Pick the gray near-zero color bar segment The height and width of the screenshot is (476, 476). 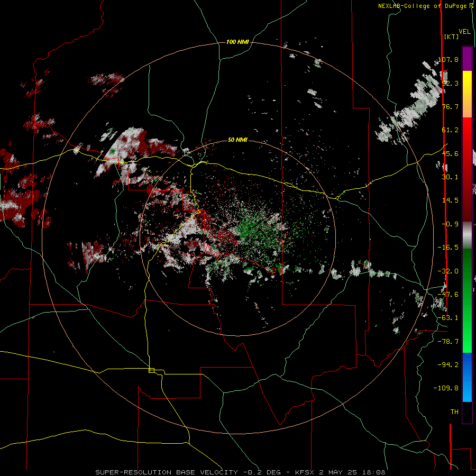467,235
